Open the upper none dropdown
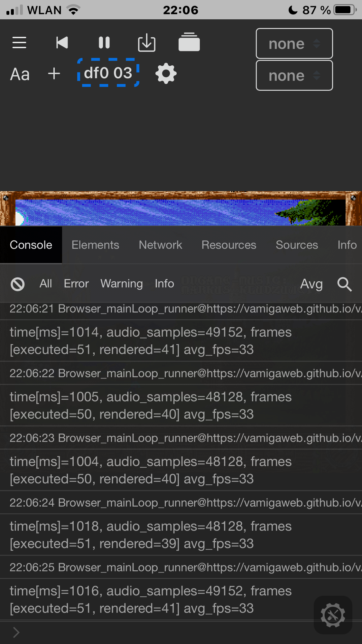The image size is (362, 644). pyautogui.click(x=294, y=43)
